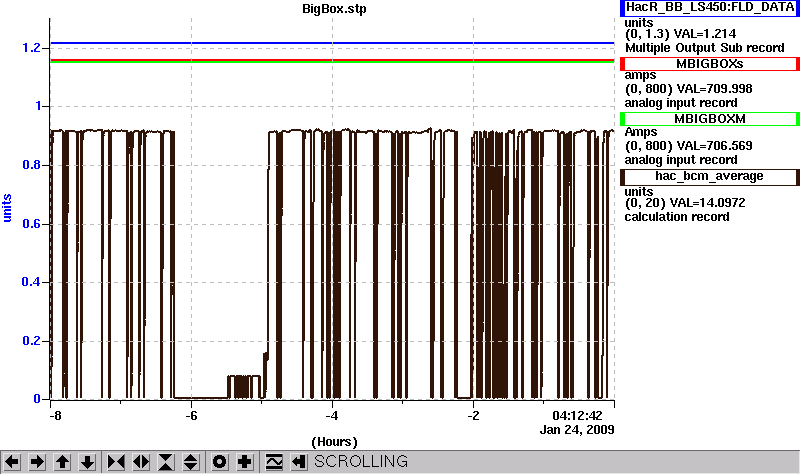Click the y-axis tick label 0.4
This screenshot has height=474, width=800.
click(x=31, y=282)
